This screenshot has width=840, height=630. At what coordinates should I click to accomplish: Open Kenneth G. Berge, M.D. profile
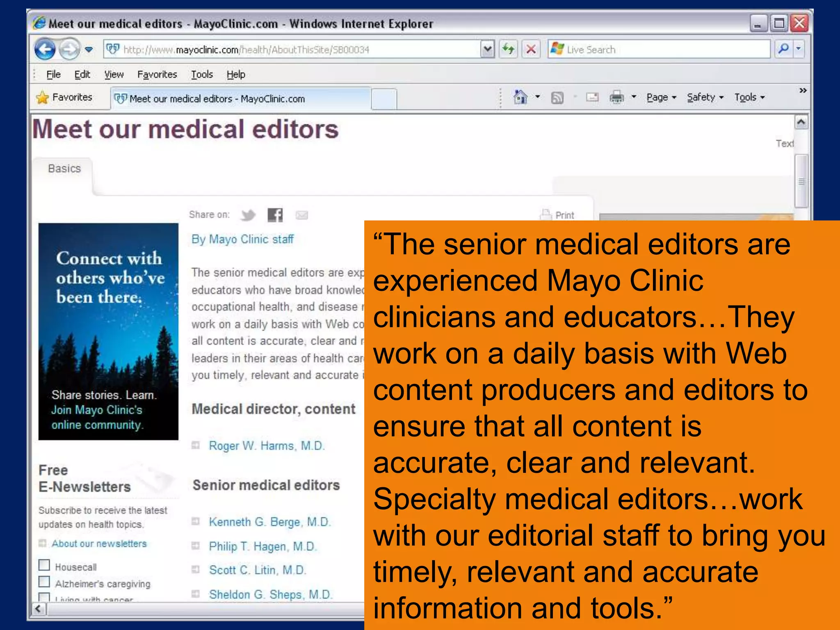pyautogui.click(x=269, y=522)
